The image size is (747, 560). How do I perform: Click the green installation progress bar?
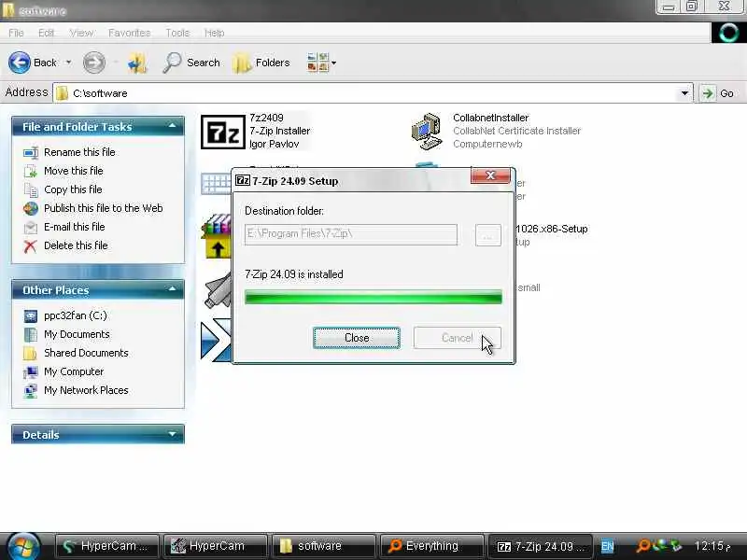[x=373, y=297]
